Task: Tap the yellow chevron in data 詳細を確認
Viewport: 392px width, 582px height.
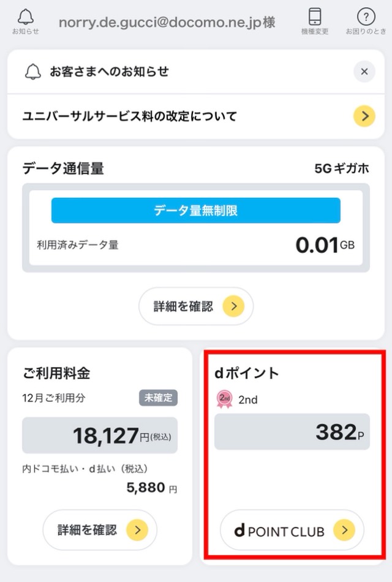Action: 233,306
